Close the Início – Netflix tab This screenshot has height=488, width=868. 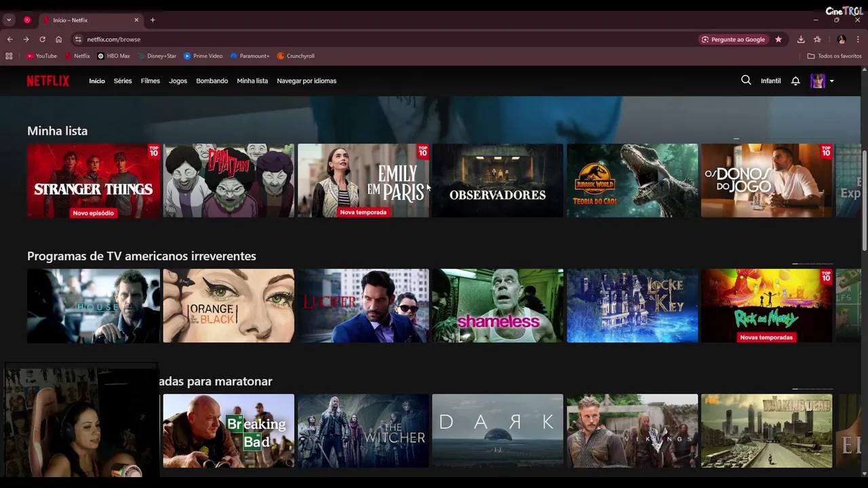point(136,20)
